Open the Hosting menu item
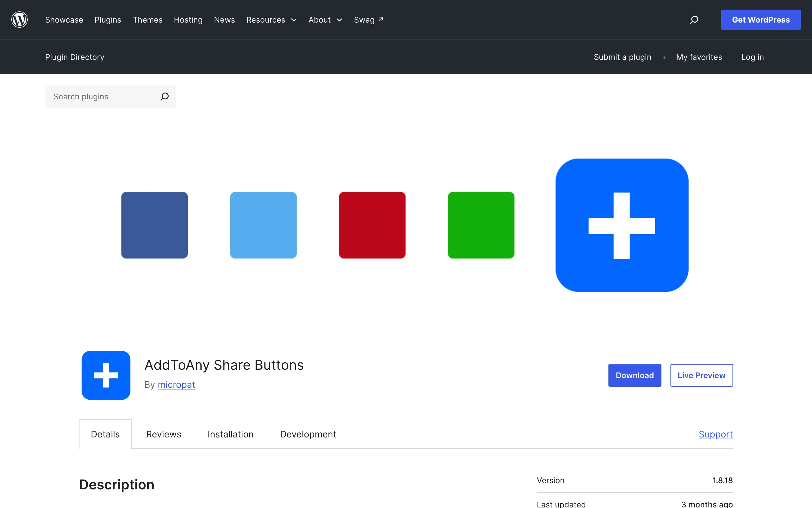The height and width of the screenshot is (508, 812). pos(188,20)
